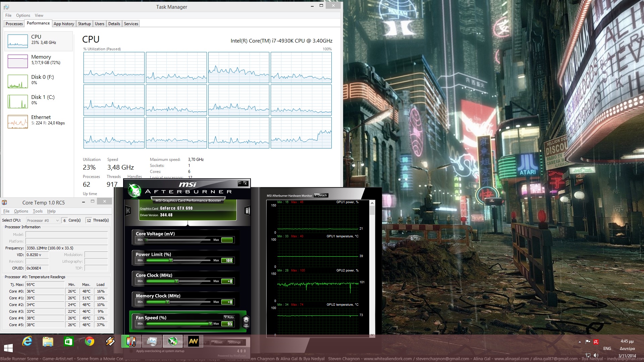
Task: Open Google Chrome from the taskbar
Action: point(89,342)
